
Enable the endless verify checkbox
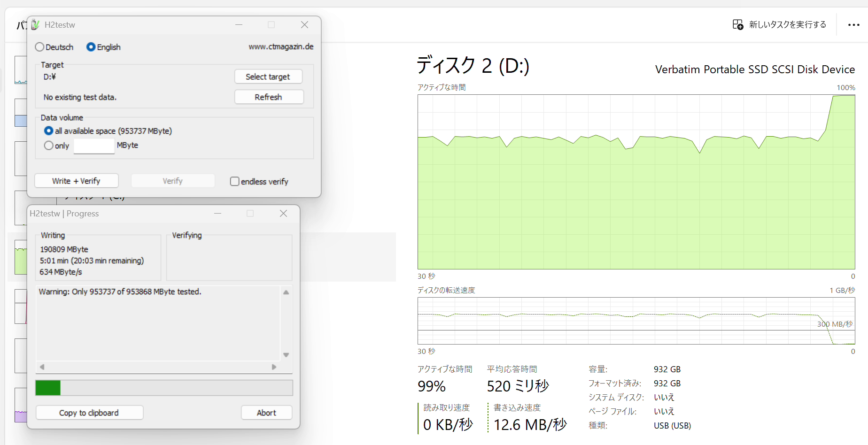tap(234, 181)
